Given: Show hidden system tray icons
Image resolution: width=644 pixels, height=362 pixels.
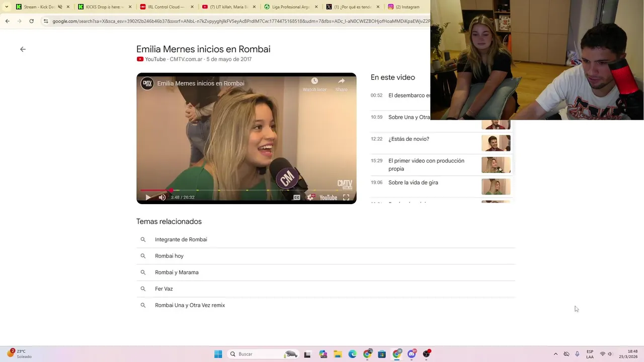Looking at the screenshot, I should tap(555, 354).
